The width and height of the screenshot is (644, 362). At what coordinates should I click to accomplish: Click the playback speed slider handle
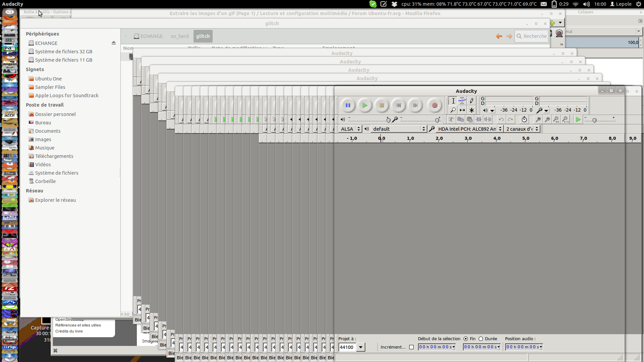(594, 120)
